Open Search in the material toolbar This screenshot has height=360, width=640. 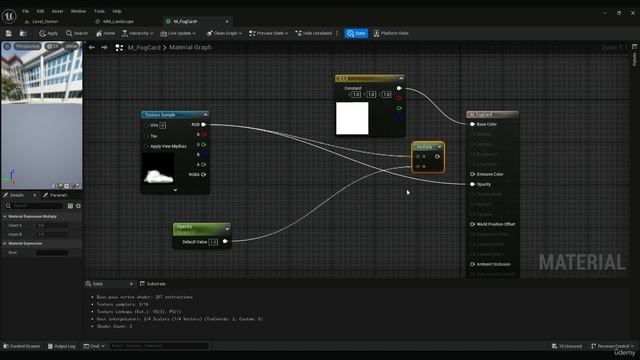pyautogui.click(x=77, y=33)
